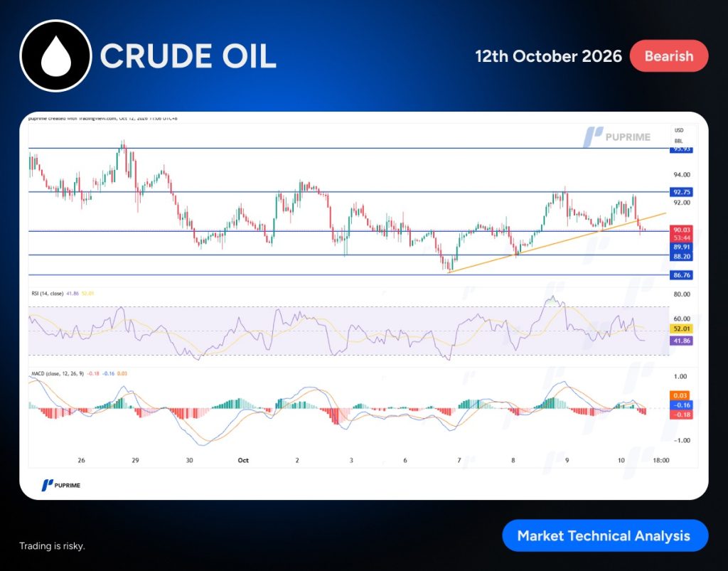728x571 pixels.
Task: Click the 29 date on the time axis
Action: (135, 461)
